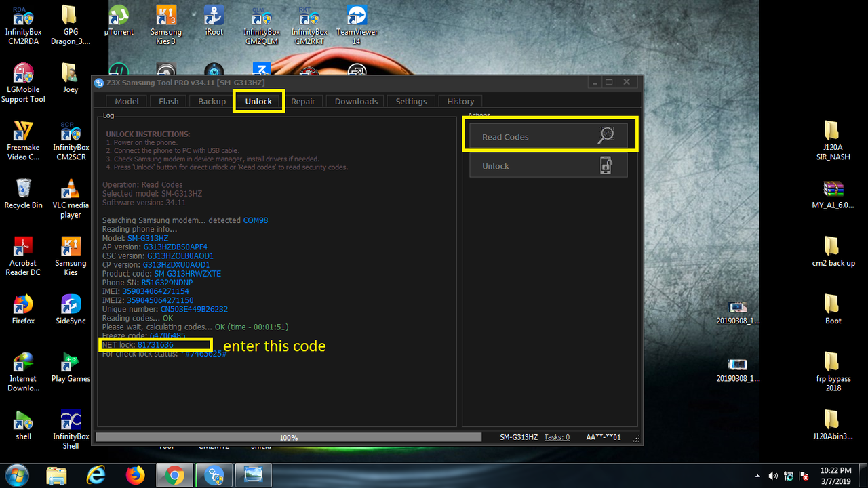Viewport: 868px width, 488px height.
Task: Open the InfinityBox CM2RDA desktop shortcut
Action: [22, 26]
